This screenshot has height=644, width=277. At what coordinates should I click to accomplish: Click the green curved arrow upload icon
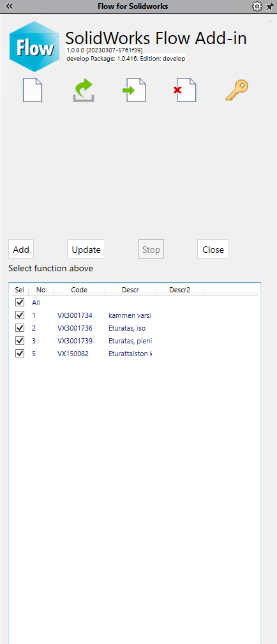point(84,91)
